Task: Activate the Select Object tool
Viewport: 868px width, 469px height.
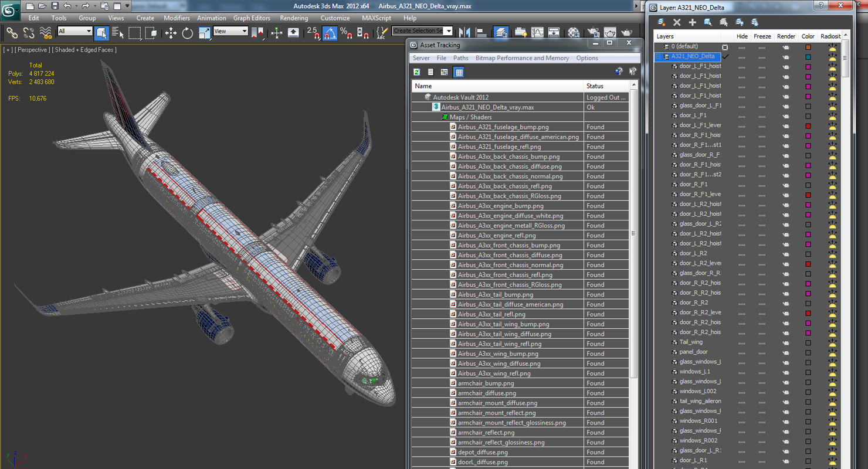Action: point(101,33)
